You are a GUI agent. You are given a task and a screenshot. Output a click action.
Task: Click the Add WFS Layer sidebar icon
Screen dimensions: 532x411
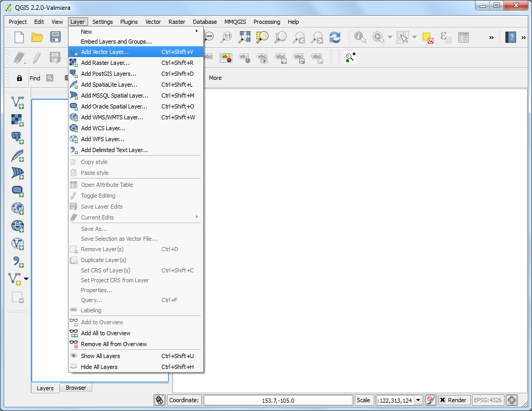pos(17,243)
